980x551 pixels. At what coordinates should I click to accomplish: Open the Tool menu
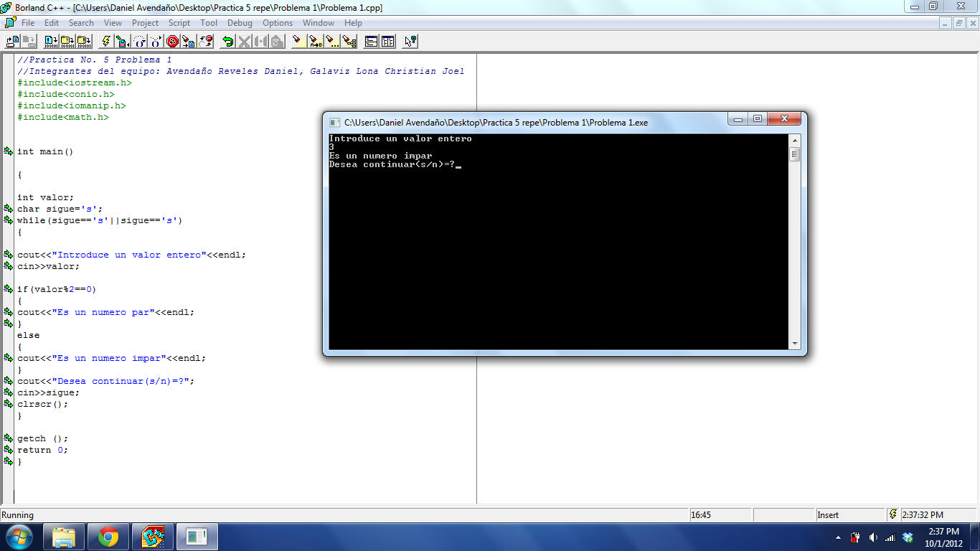(209, 23)
